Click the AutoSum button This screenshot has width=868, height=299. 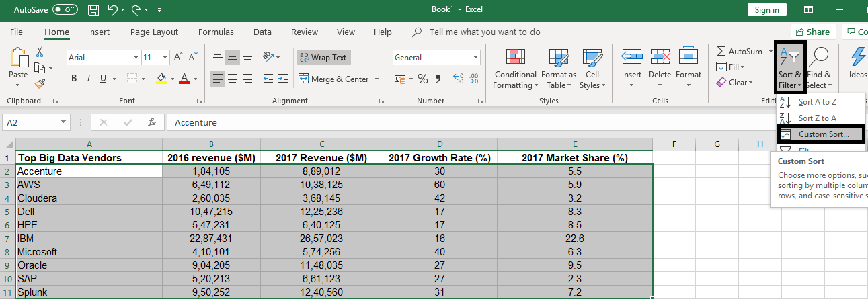(740, 51)
